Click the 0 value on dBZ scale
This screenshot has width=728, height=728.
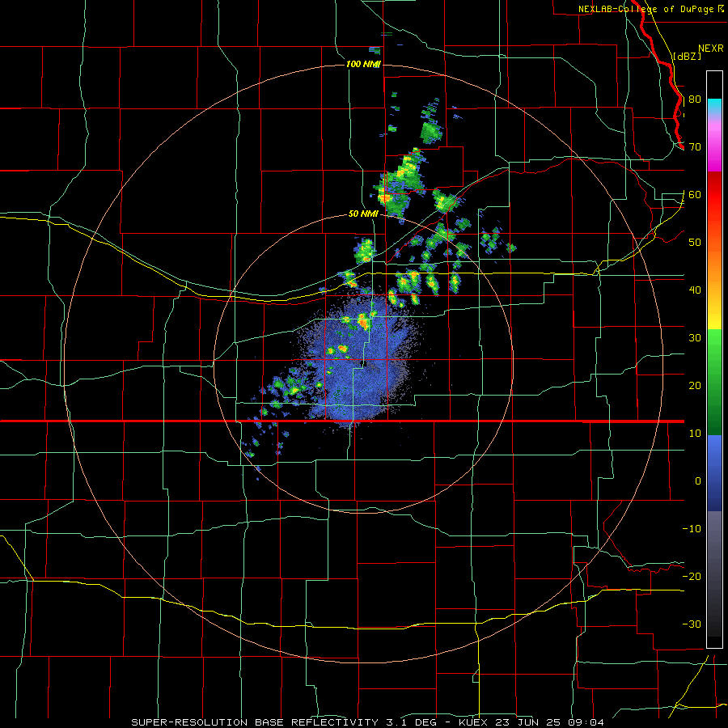698,481
